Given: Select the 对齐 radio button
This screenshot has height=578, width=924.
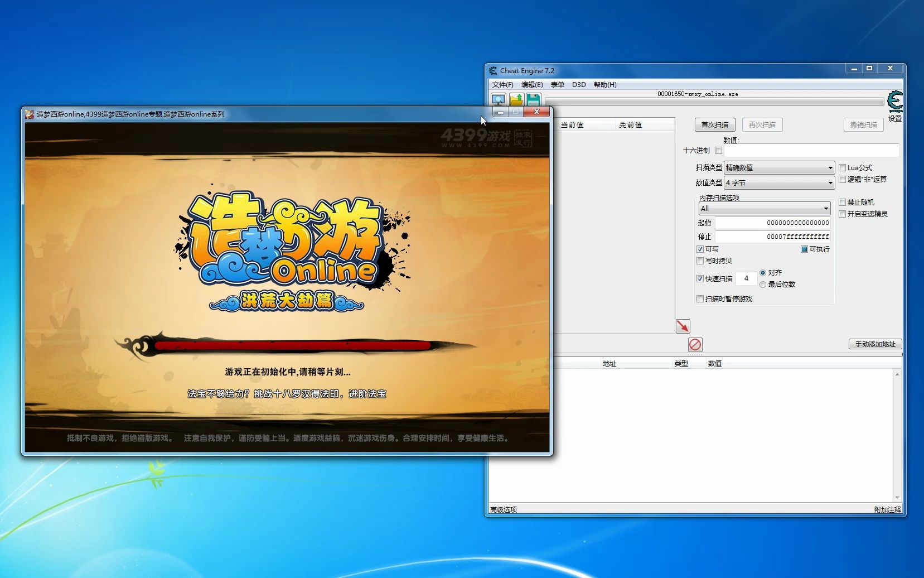Looking at the screenshot, I should pos(763,273).
